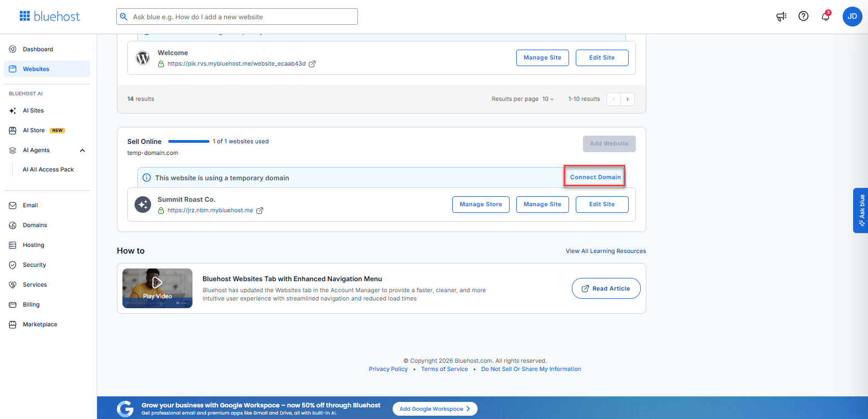Open the announcements megaphone icon
Screen dimensions: 868x419
(x=781, y=17)
